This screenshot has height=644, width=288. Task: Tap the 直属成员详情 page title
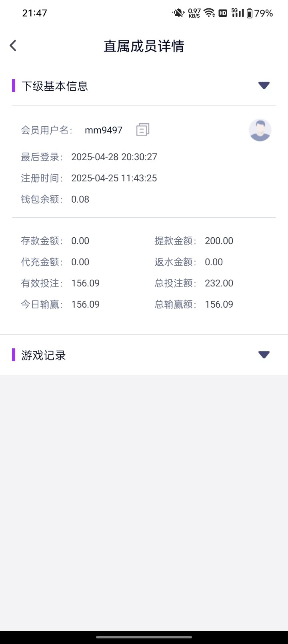(144, 46)
